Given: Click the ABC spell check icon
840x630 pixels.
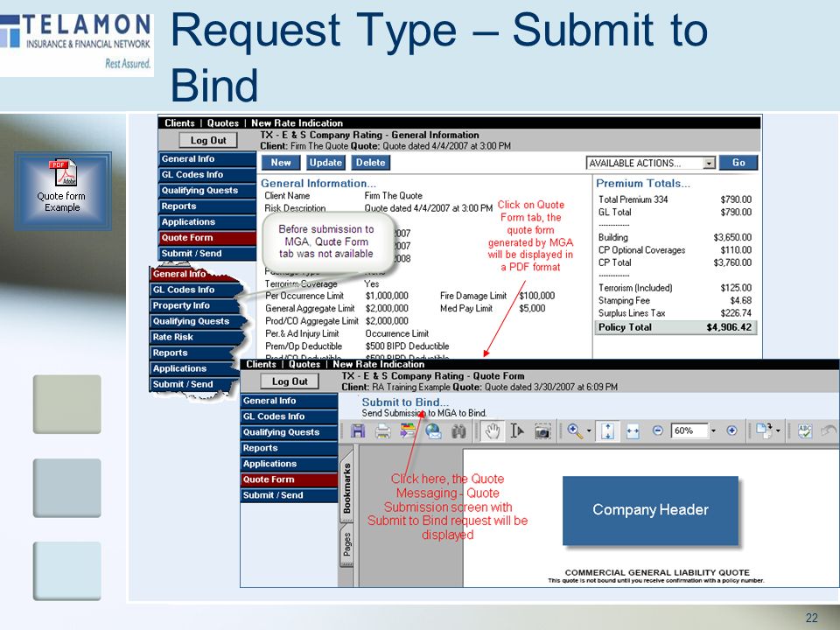Looking at the screenshot, I should 805,431.
